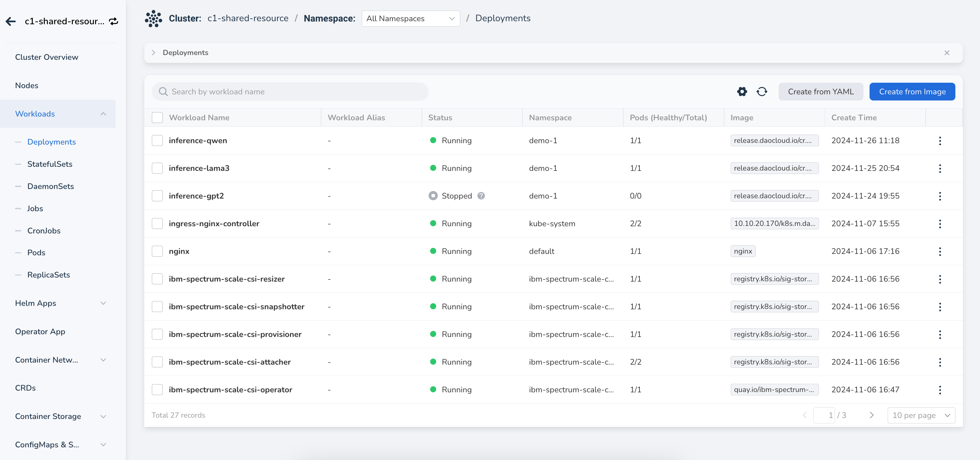The width and height of the screenshot is (980, 460).
Task: Open actions menu for ibm-spectrum-scale-csi-attacher
Action: point(940,362)
